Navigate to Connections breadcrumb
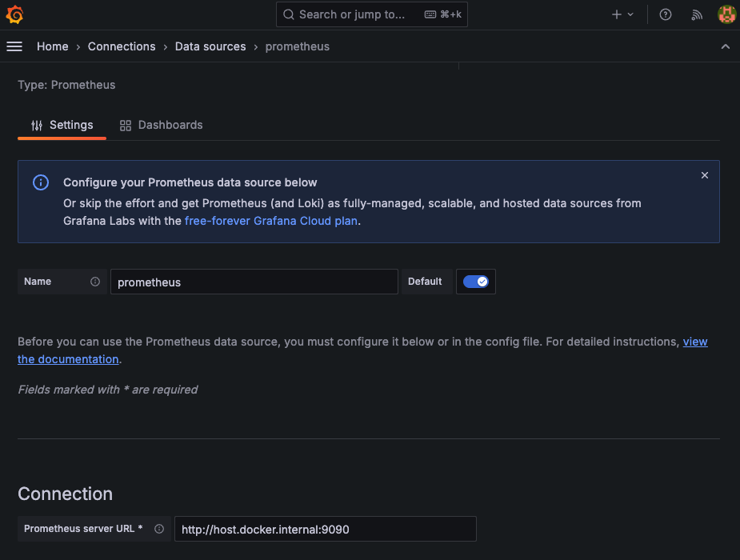Screen dimensions: 740x560 (x=122, y=46)
